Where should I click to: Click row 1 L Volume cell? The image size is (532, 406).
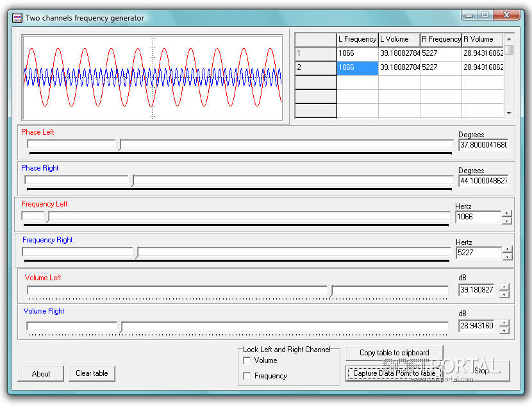pos(399,54)
